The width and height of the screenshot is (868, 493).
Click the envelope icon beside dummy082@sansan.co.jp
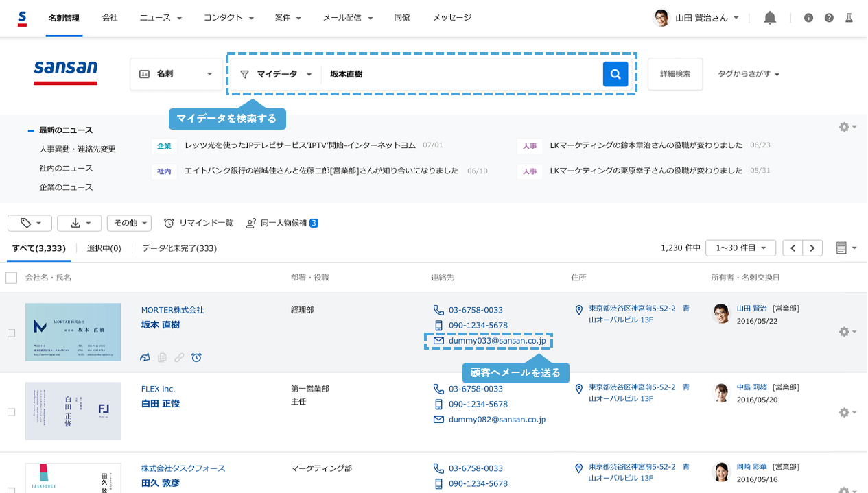(x=439, y=419)
